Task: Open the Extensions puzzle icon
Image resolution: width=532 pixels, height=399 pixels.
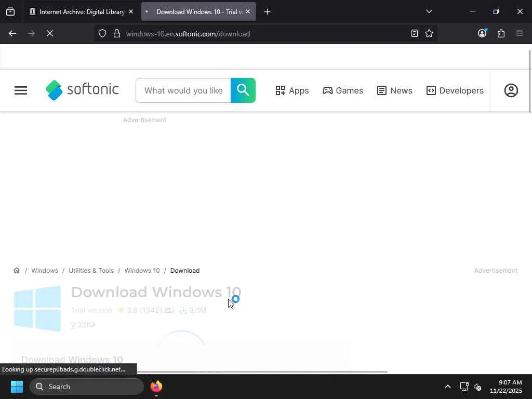Action: tap(501, 33)
